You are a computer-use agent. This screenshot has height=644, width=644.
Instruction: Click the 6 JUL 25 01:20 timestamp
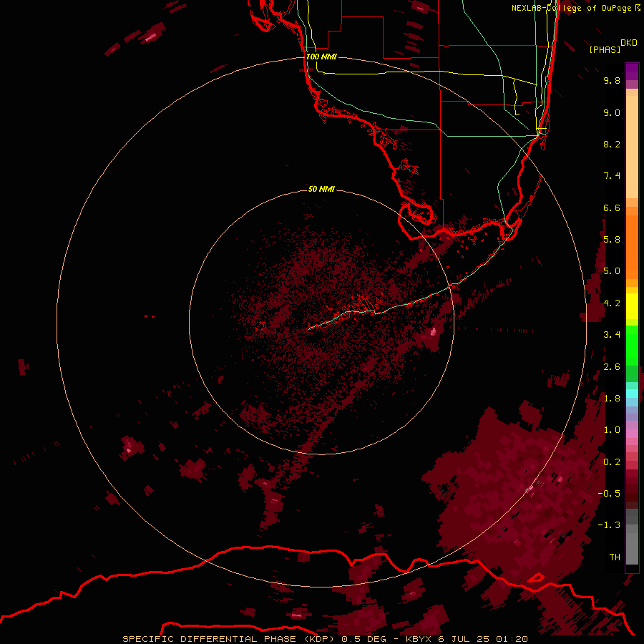[484, 639]
